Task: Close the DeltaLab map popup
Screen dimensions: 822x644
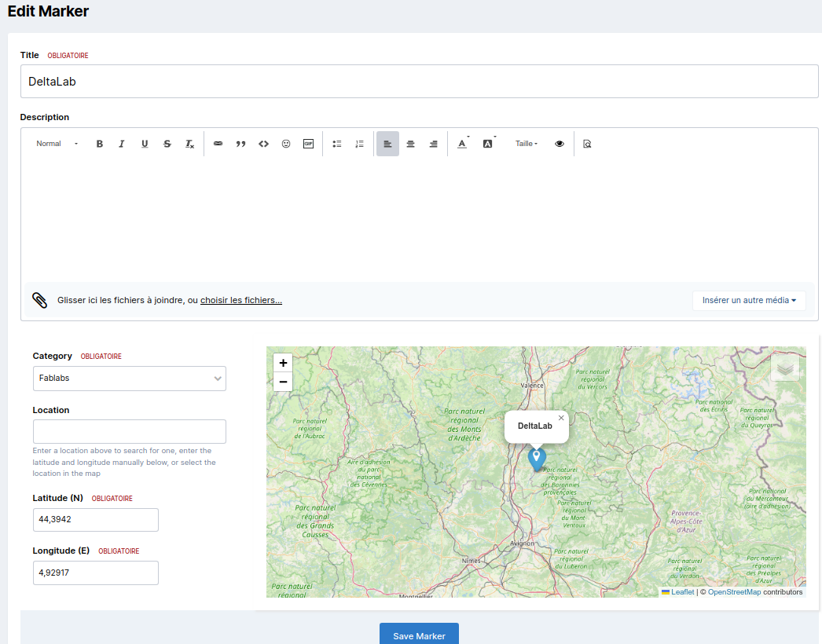Action: pyautogui.click(x=561, y=418)
